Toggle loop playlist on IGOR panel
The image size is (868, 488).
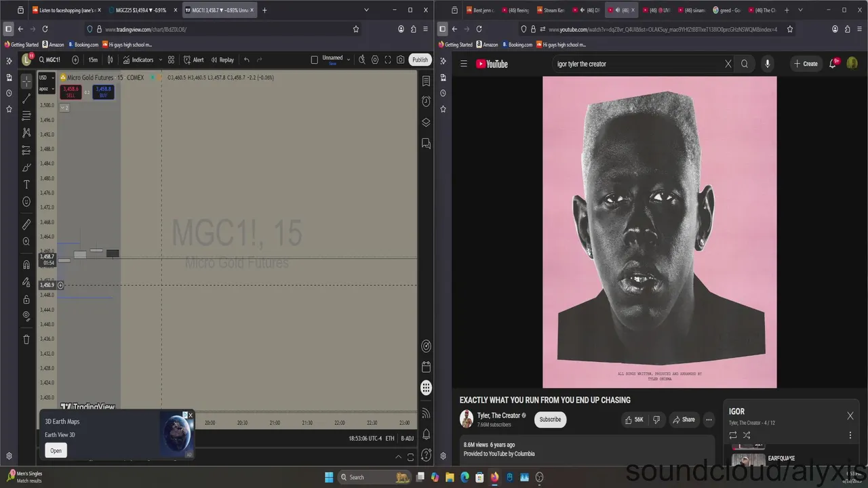[732, 435]
